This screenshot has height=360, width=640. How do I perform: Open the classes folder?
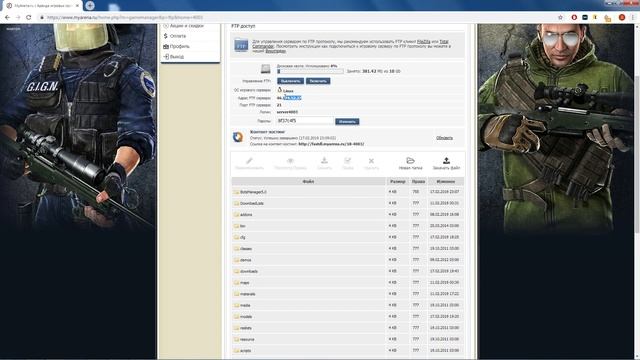pyautogui.click(x=246, y=249)
